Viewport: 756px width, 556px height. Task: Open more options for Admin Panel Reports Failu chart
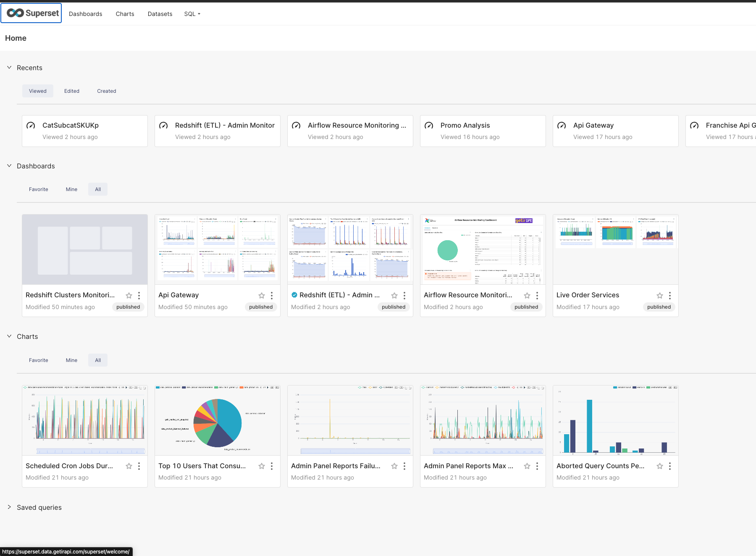[404, 466]
